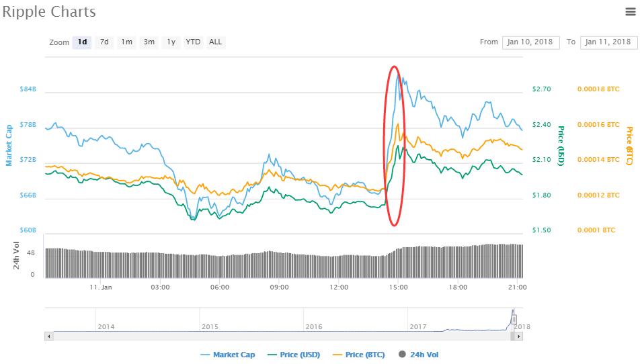Select the 1d zoom range
This screenshot has height=364, width=642.
pyautogui.click(x=82, y=42)
